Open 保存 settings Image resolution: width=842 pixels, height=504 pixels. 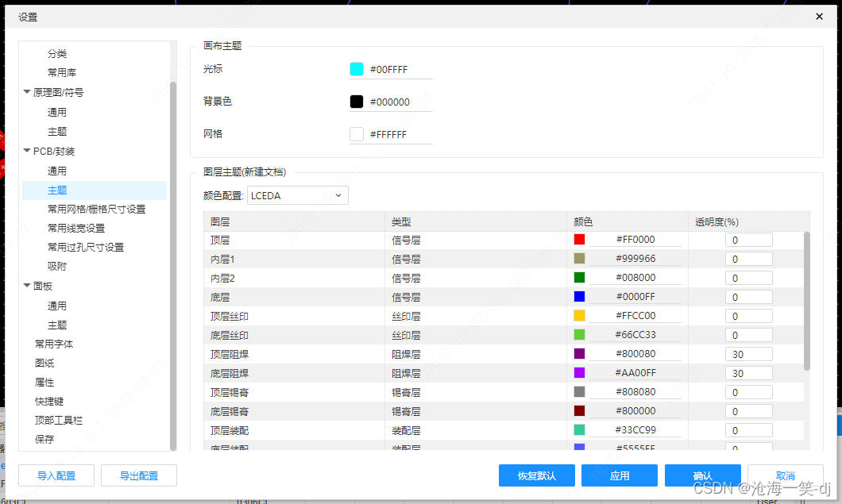click(44, 440)
